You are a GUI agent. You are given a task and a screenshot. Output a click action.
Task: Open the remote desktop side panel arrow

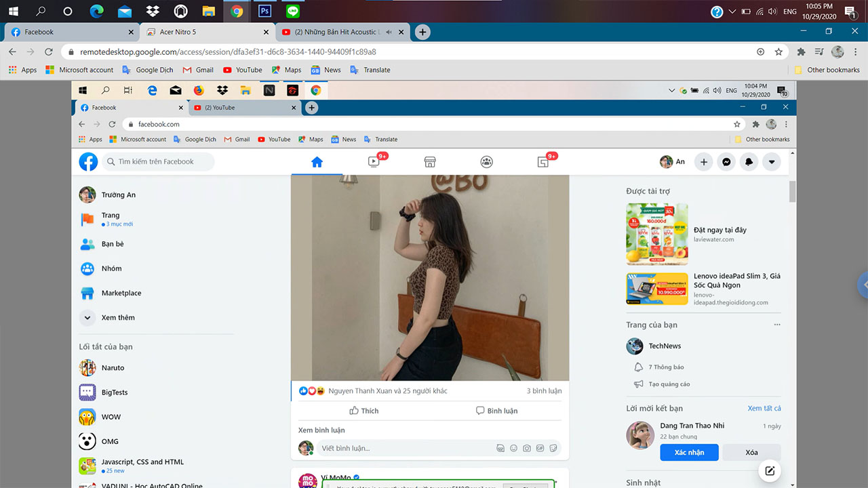863,285
